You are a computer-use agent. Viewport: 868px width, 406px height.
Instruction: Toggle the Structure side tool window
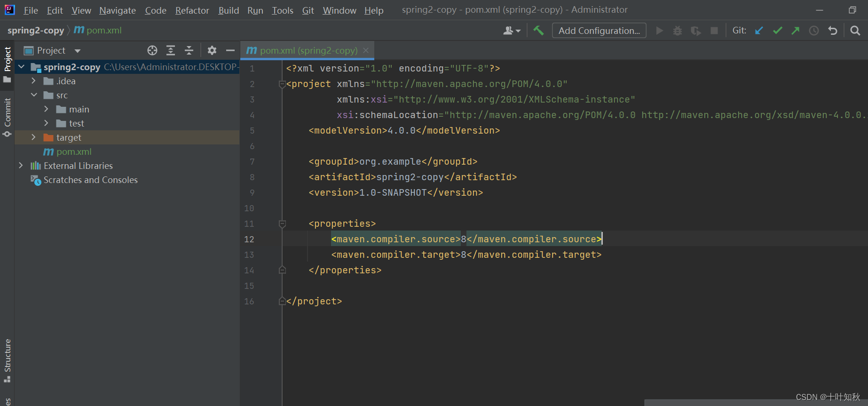pyautogui.click(x=7, y=360)
